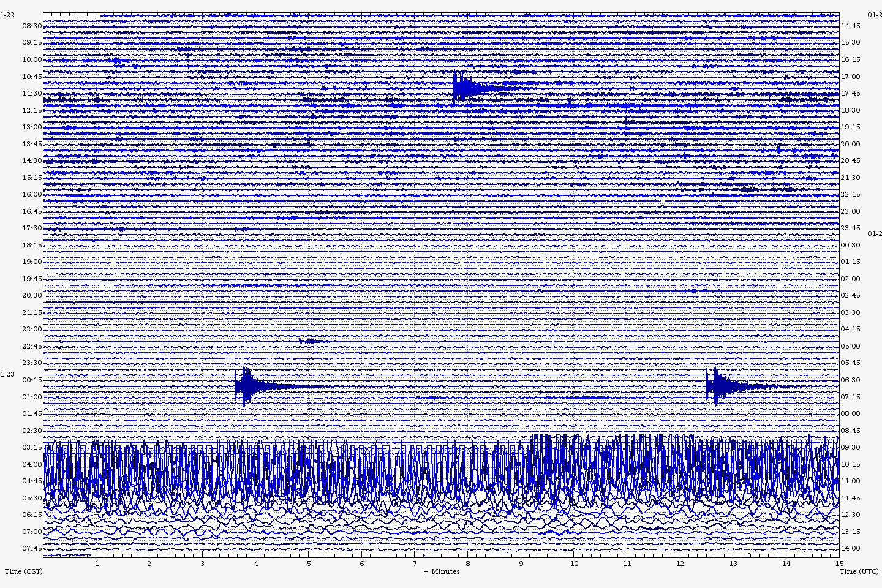Select the 15:15 CST time label

(32, 178)
